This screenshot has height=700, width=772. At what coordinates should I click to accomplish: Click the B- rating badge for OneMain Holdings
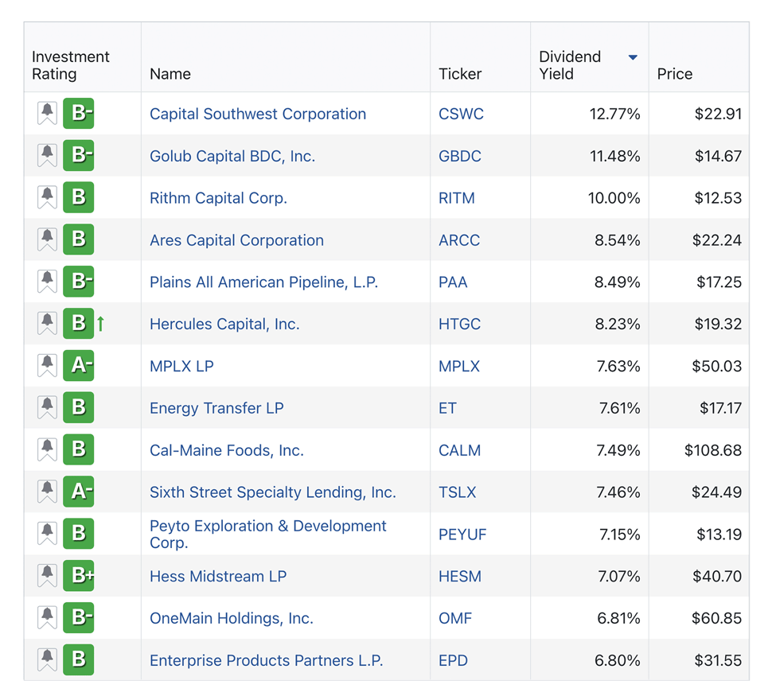pos(79,618)
